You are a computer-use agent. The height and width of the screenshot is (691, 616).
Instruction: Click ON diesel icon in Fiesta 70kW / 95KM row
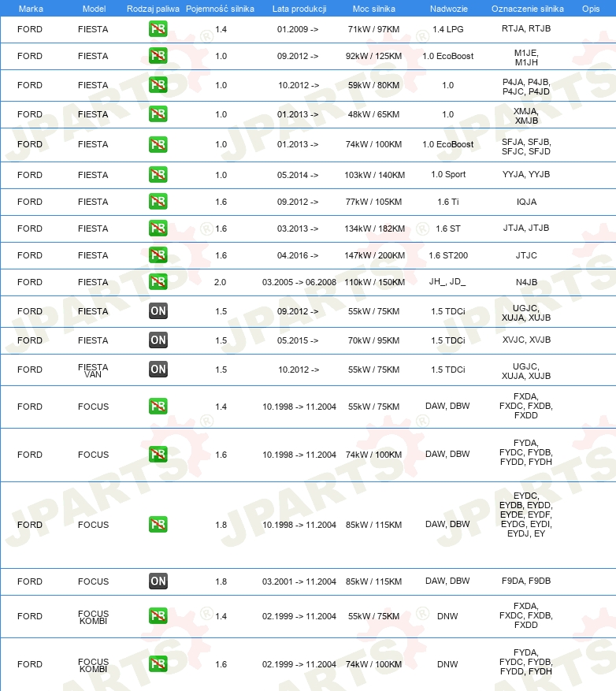pyautogui.click(x=158, y=340)
